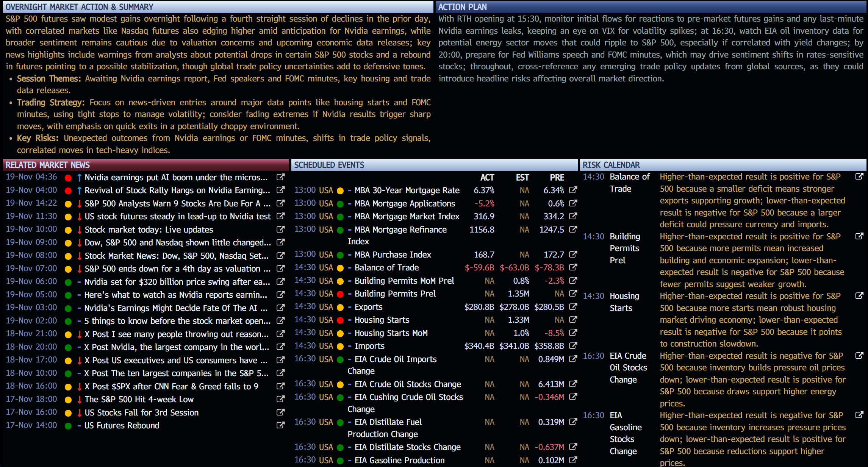Open external link for US Futures Rebound news
This screenshot has width=868, height=467.
click(x=280, y=425)
